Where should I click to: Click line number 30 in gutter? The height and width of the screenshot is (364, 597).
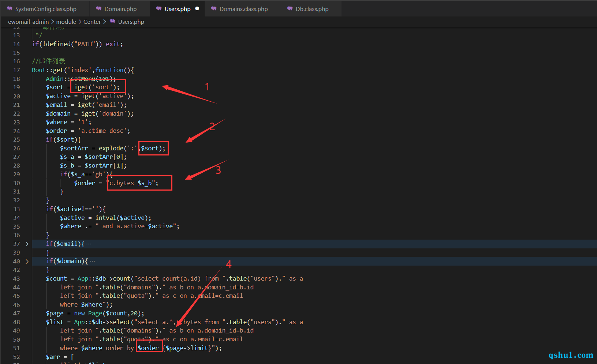(x=16, y=183)
